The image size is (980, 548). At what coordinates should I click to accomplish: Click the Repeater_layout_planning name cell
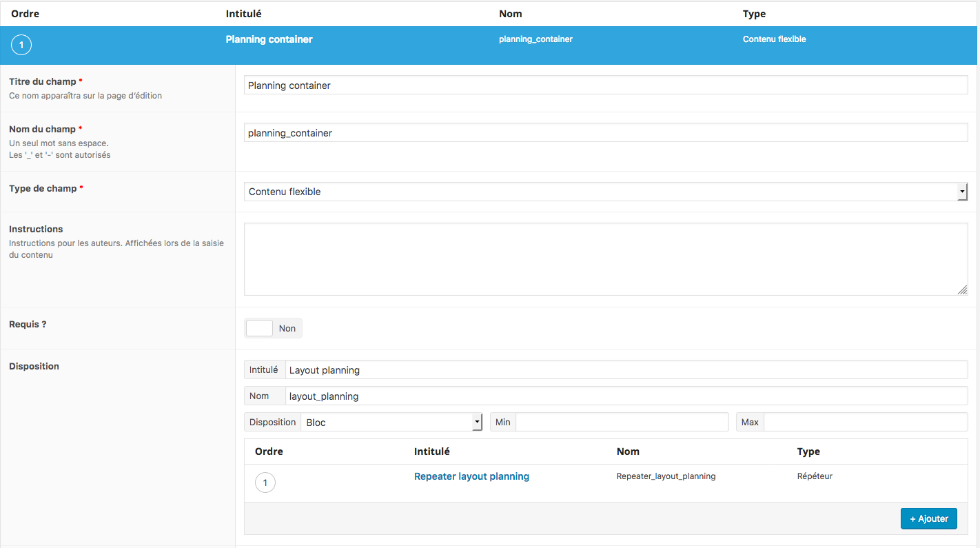(666, 476)
